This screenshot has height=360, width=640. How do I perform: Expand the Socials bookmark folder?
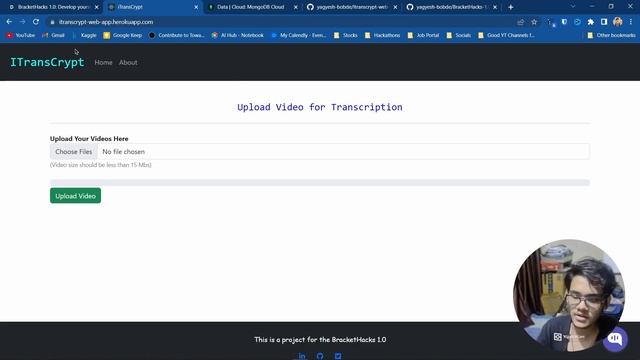459,36
